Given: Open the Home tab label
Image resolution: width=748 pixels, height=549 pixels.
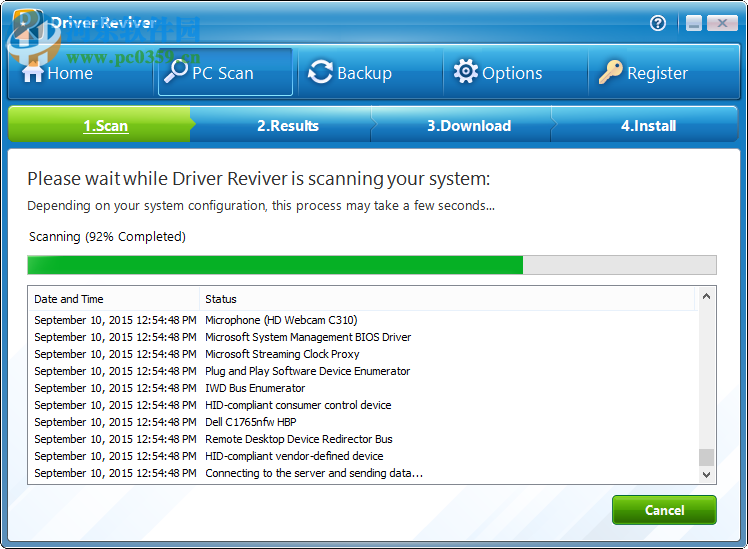Looking at the screenshot, I should tap(70, 73).
